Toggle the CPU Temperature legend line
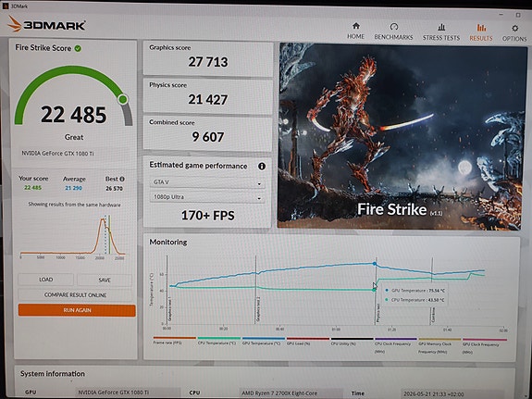 (x=219, y=341)
